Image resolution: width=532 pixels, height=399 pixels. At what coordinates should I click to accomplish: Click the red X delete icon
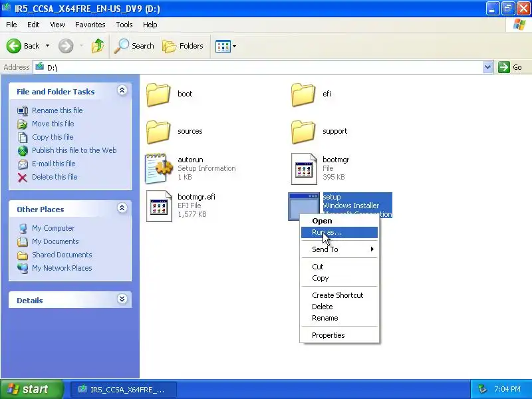click(x=23, y=178)
